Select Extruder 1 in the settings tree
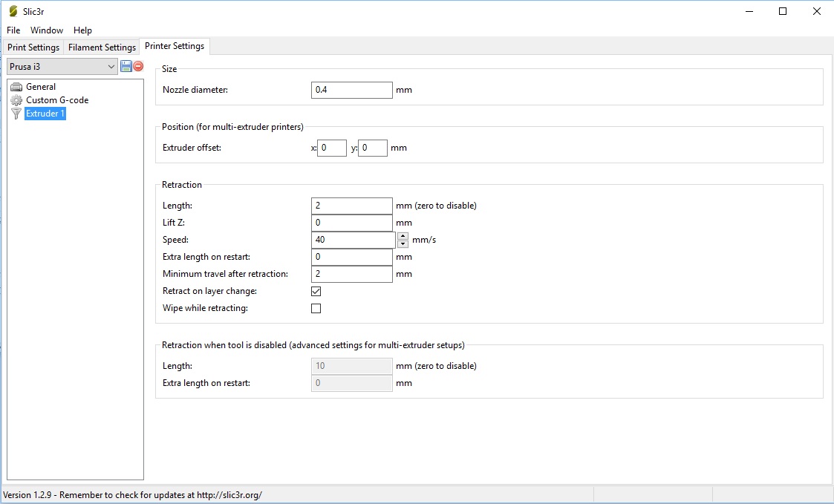Image resolution: width=834 pixels, height=504 pixels. pos(45,114)
